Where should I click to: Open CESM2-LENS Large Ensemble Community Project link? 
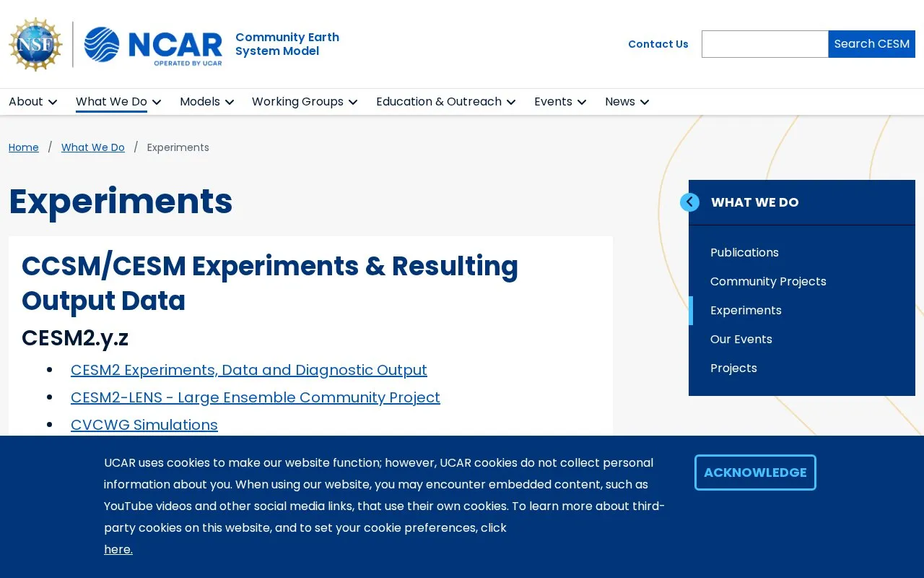point(256,397)
